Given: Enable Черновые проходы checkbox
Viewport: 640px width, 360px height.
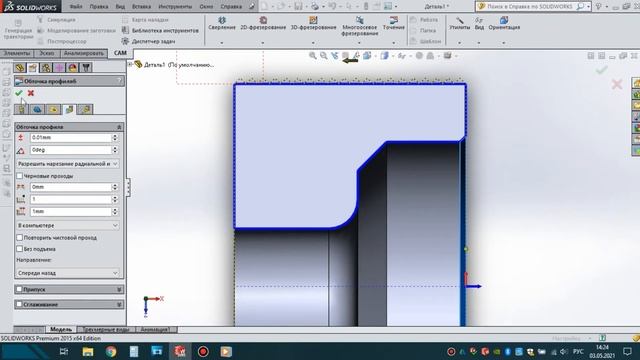Looking at the screenshot, I should pyautogui.click(x=19, y=176).
